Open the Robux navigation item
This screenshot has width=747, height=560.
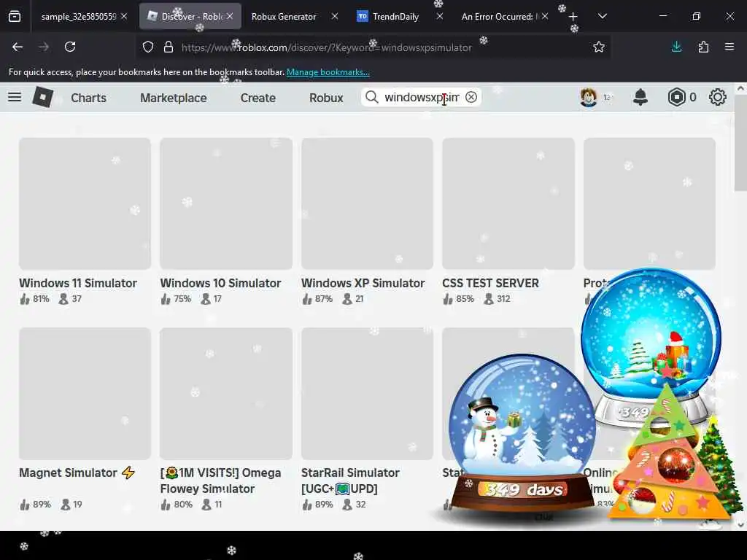coord(326,98)
